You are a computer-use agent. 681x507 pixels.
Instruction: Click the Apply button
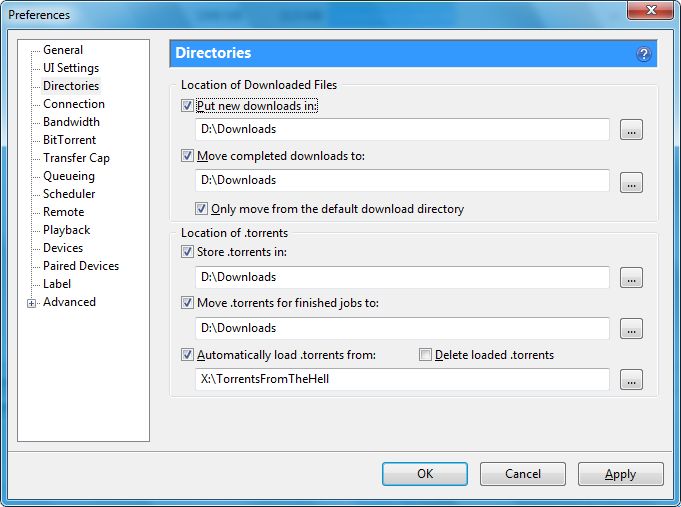[620, 474]
